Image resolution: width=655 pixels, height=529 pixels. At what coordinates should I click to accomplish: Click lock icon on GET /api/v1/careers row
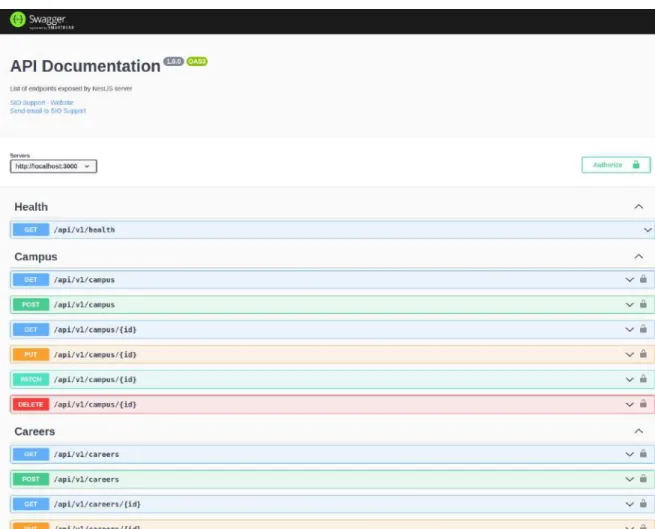coord(643,454)
